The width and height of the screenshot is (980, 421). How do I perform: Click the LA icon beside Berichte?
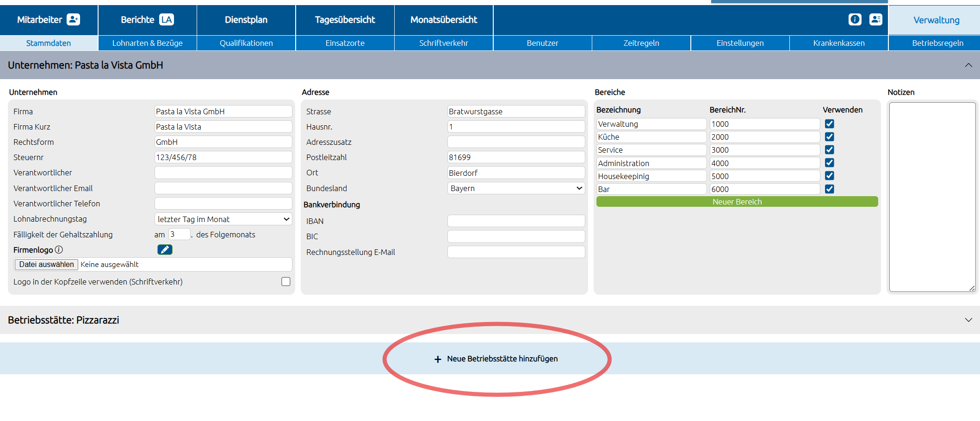click(x=166, y=19)
